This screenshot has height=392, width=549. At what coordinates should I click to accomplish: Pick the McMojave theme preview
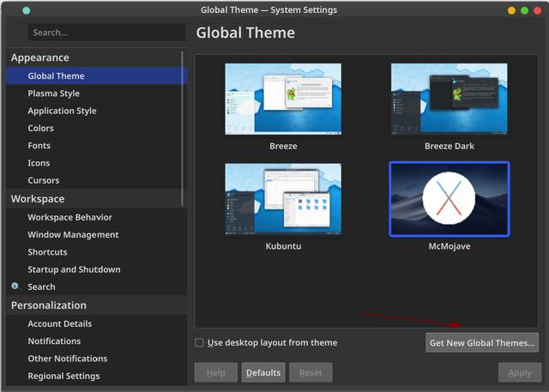point(449,199)
